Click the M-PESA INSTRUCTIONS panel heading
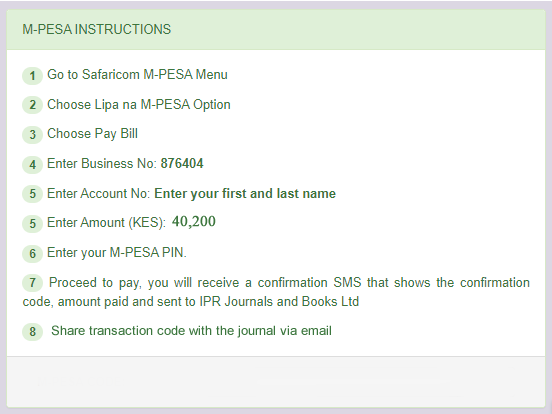The image size is (552, 414). click(x=96, y=29)
